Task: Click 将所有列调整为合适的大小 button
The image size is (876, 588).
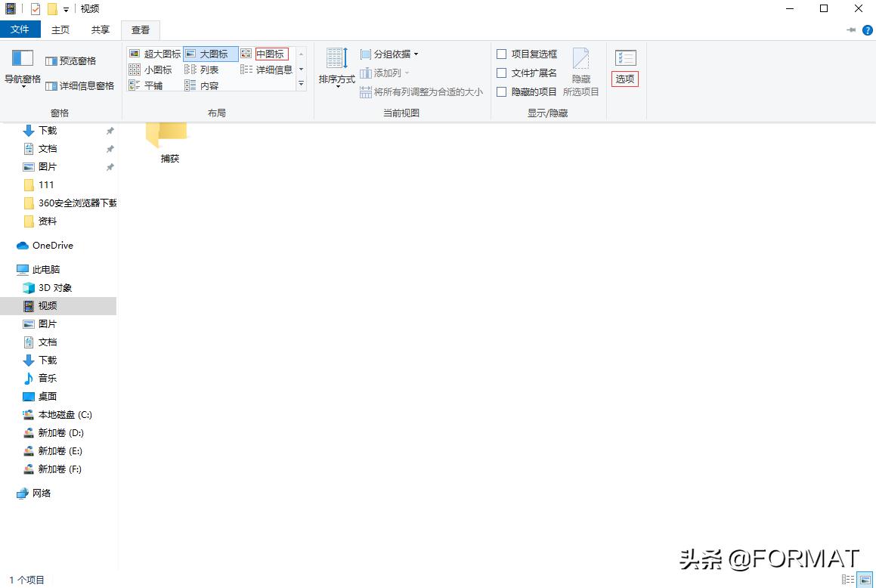Action: click(x=412, y=91)
